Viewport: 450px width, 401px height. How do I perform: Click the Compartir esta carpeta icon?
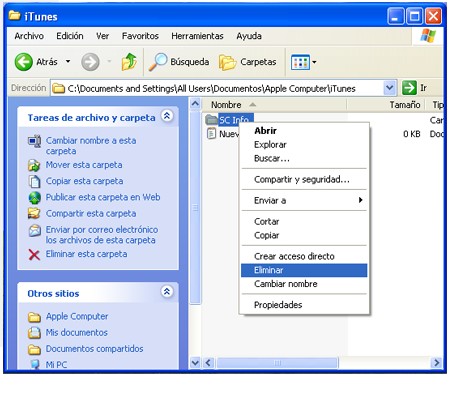tap(34, 213)
